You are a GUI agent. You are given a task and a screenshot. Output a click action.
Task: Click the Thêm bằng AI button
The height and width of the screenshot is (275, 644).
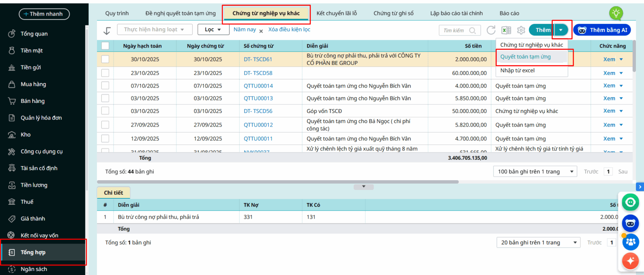click(x=602, y=30)
